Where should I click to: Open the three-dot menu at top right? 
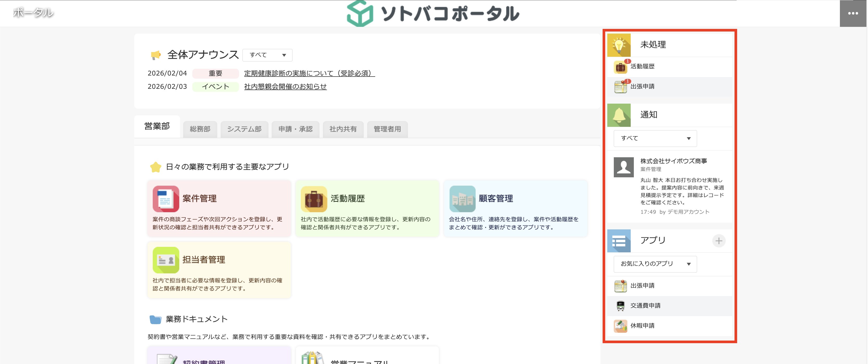coord(853,14)
